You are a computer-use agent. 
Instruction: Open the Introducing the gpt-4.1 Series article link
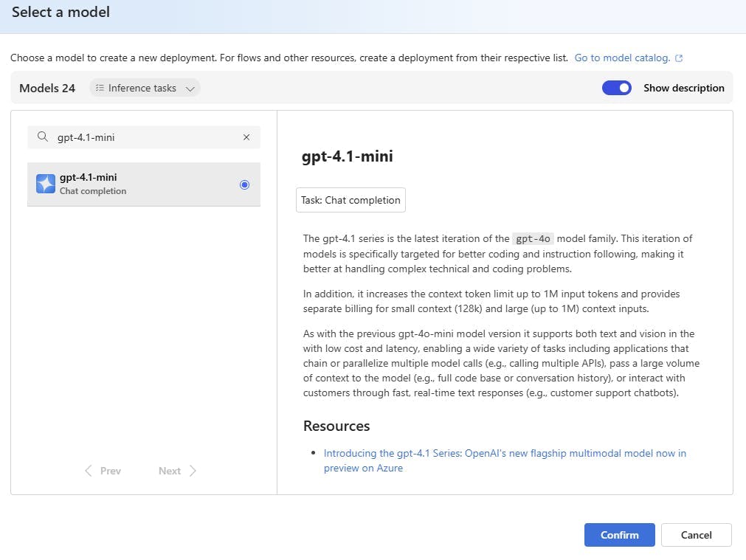(x=505, y=460)
